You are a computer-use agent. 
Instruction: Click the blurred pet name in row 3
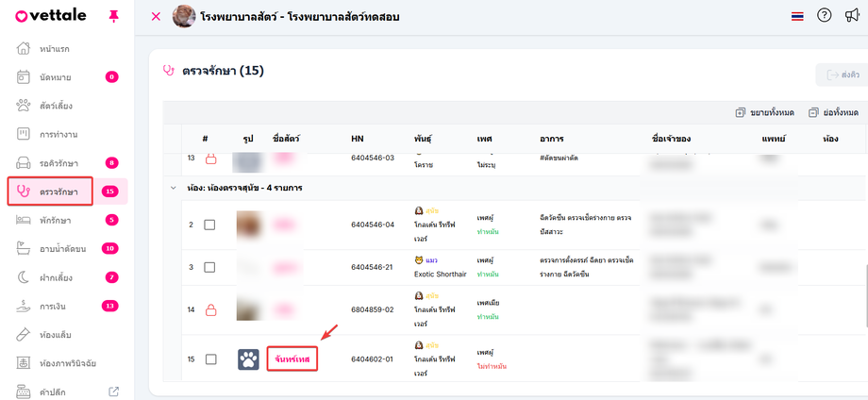tap(288, 267)
